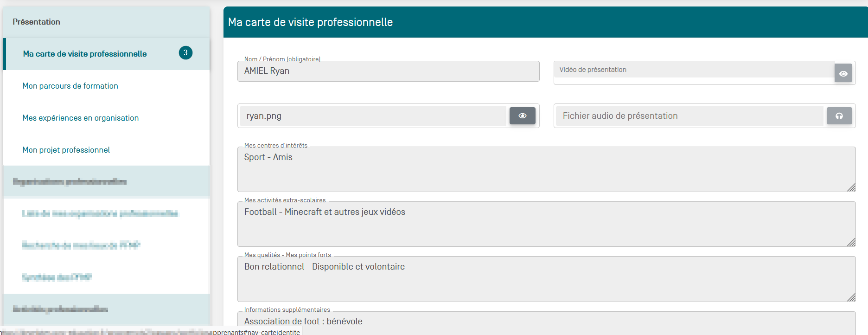
Task: Click resize grip of Mes activités extra-scolaires box
Action: tap(851, 242)
